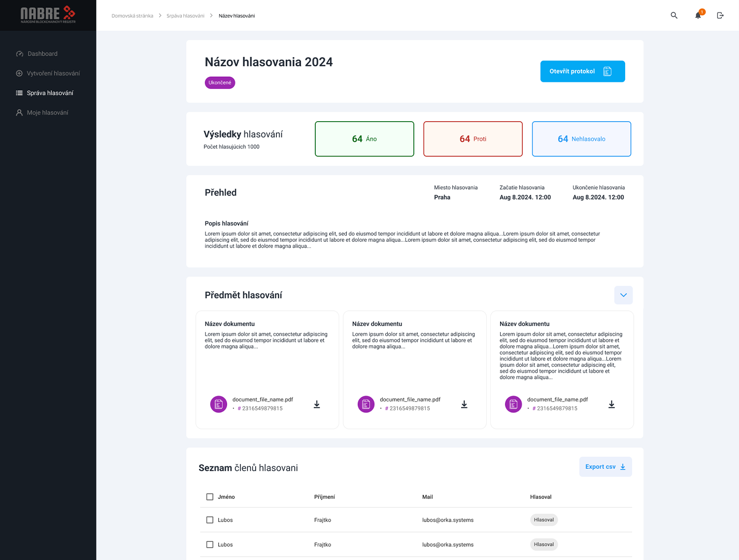739x560 pixels.
Task: Open Moje hlasování in the sidebar
Action: coord(47,113)
